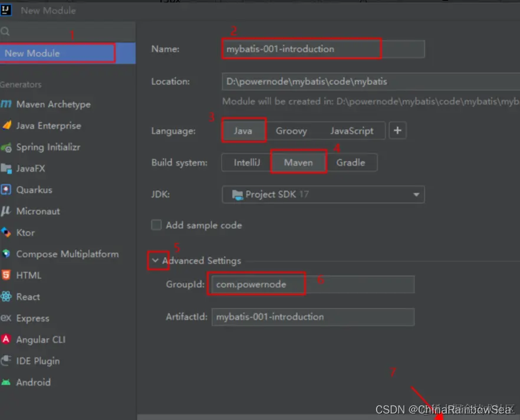Click the Angular CLI icon

coord(6,339)
